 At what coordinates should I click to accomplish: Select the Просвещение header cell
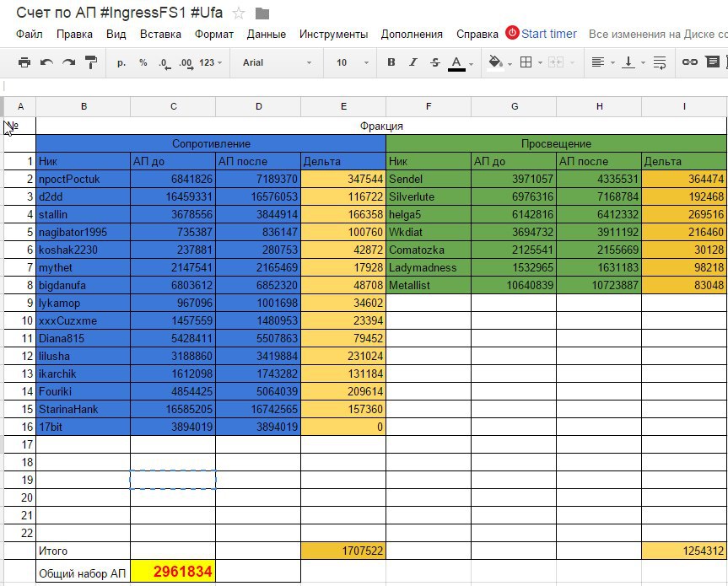pyautogui.click(x=556, y=144)
